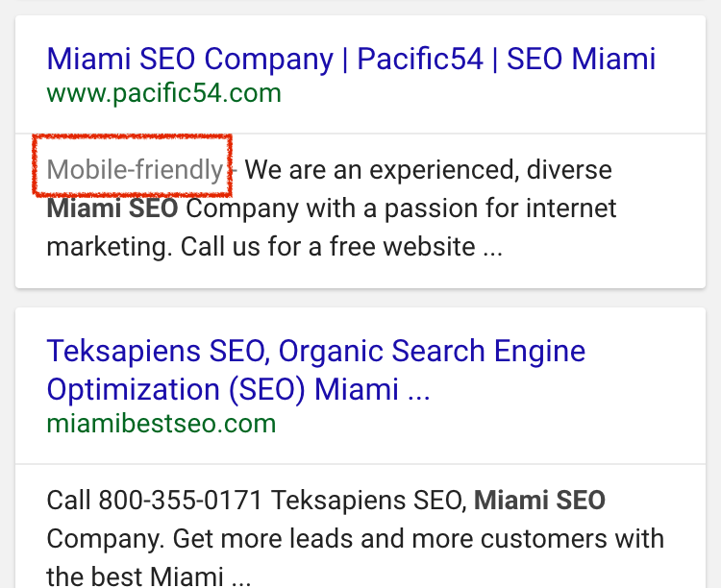Click the www.pacific54.com green URL
Viewport: 721px width, 588px height.
(x=163, y=93)
